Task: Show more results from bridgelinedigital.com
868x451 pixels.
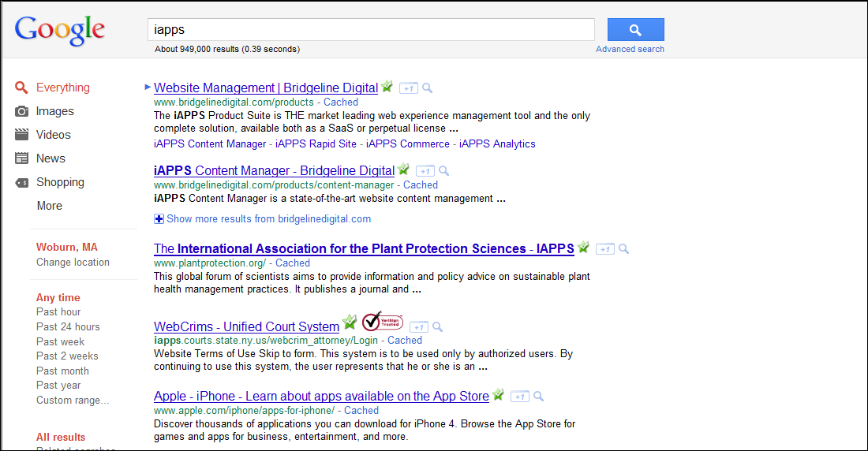Action: [x=268, y=219]
